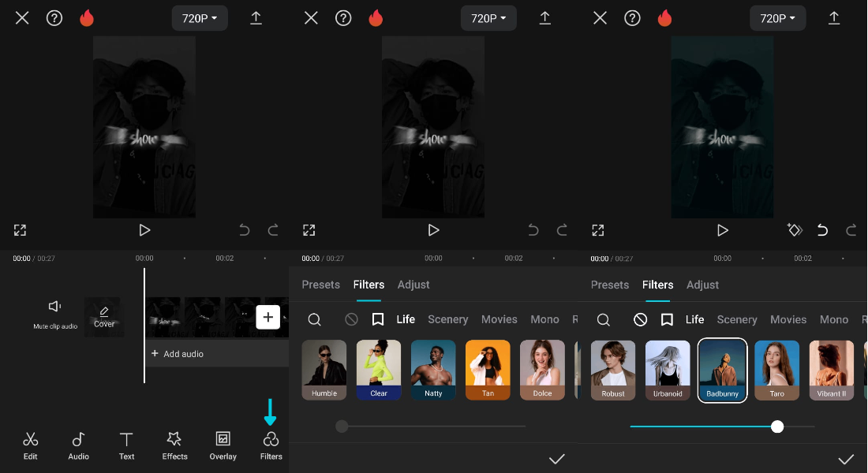The width and height of the screenshot is (868, 473).
Task: Switch to Adjust tab in middle panel
Action: 413,285
